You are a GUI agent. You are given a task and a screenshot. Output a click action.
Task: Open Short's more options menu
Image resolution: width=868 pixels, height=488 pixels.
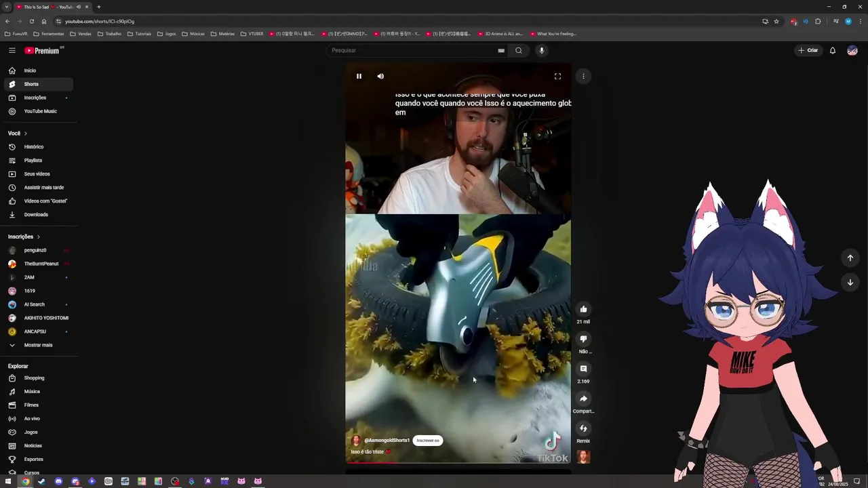click(x=583, y=76)
